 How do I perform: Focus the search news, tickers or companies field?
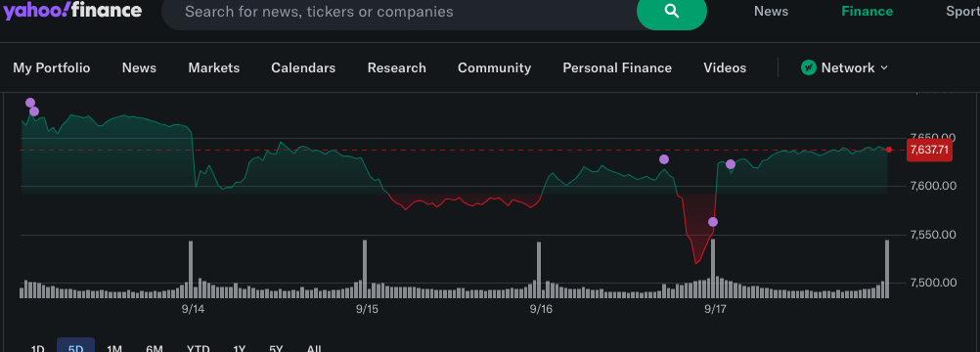400,12
